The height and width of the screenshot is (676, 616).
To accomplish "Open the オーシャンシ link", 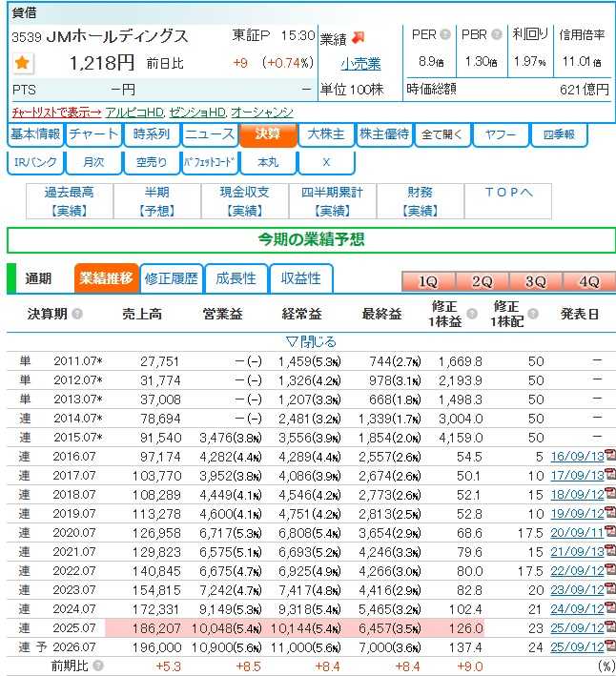I will click(x=262, y=113).
